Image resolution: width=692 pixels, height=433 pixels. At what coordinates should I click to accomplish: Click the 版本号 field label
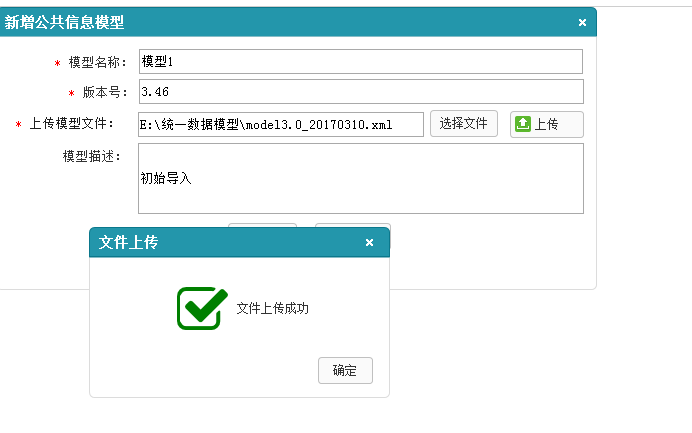pyautogui.click(x=104, y=92)
